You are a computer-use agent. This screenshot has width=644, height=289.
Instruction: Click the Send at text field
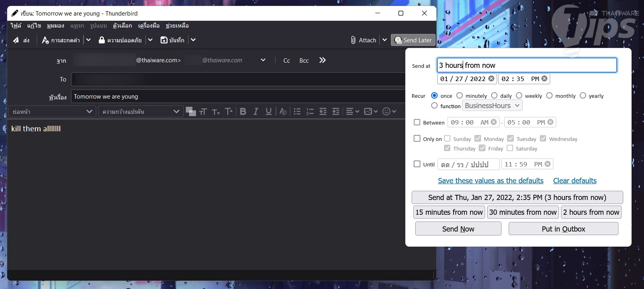[x=527, y=65]
